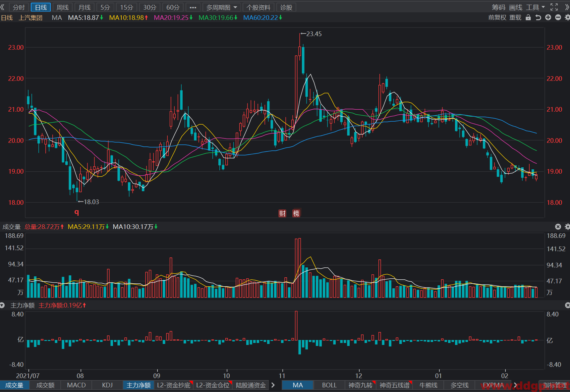The image size is (570, 392).
Task: Select MA main-chart indicator tab
Action: click(298, 385)
